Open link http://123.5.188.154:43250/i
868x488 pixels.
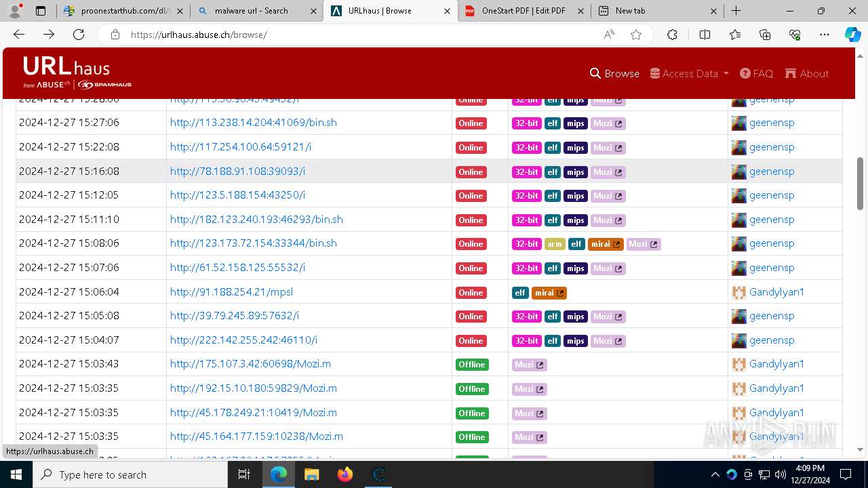coord(237,195)
